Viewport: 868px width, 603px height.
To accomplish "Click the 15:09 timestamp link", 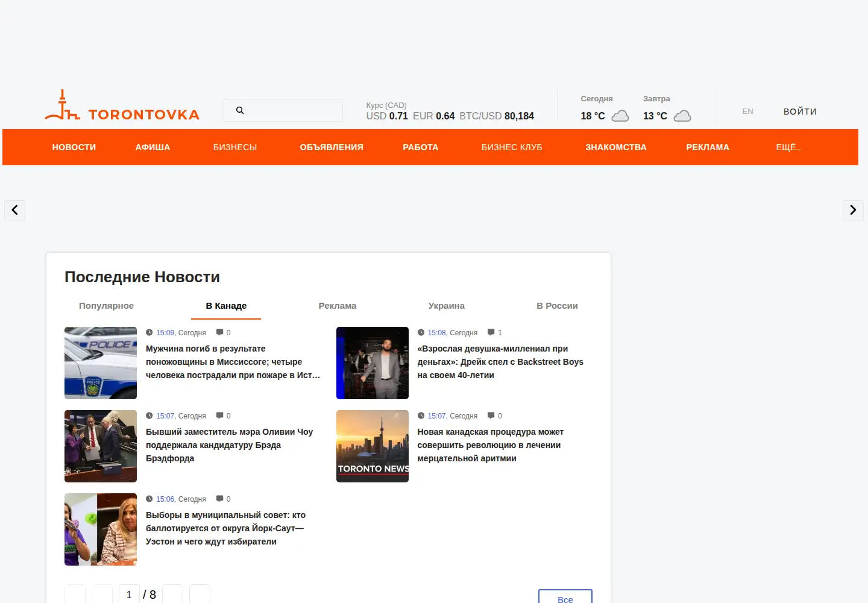I will (x=165, y=333).
